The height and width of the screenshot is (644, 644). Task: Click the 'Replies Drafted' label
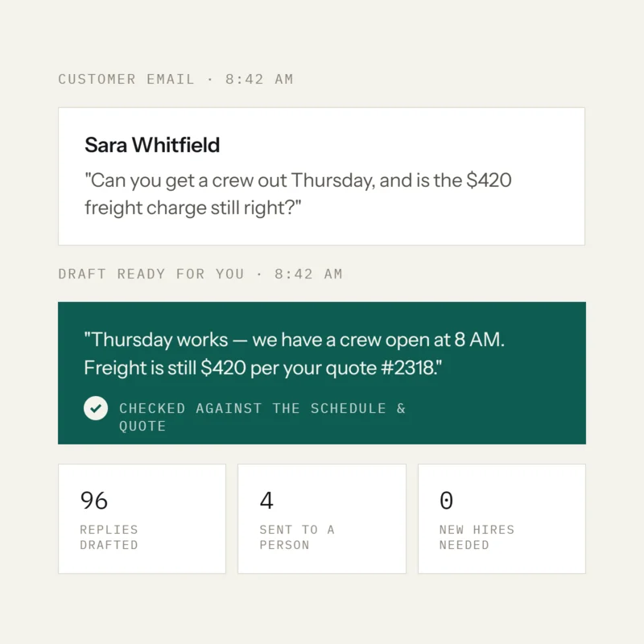109,537
